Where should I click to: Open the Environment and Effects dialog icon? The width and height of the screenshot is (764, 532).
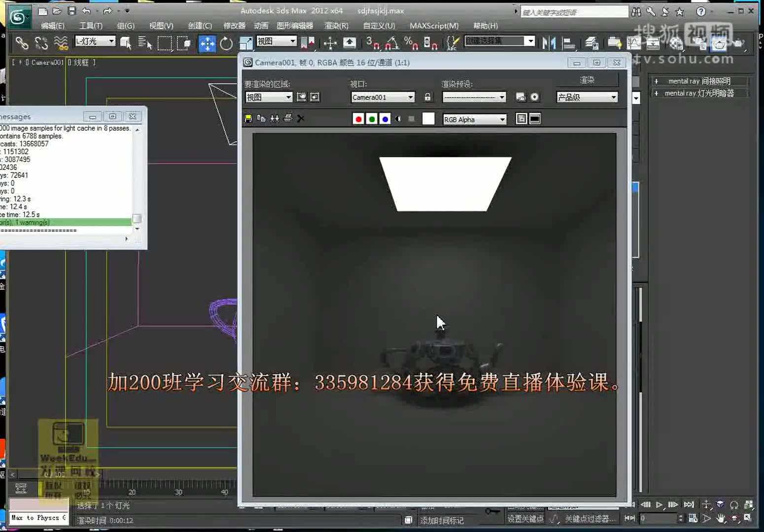click(535, 97)
